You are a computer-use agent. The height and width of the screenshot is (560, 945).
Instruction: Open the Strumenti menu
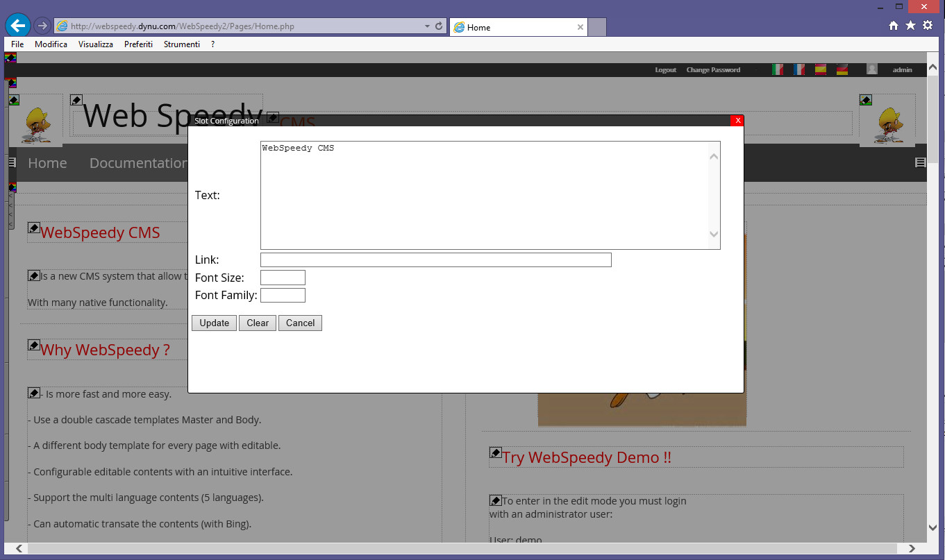[x=182, y=44]
